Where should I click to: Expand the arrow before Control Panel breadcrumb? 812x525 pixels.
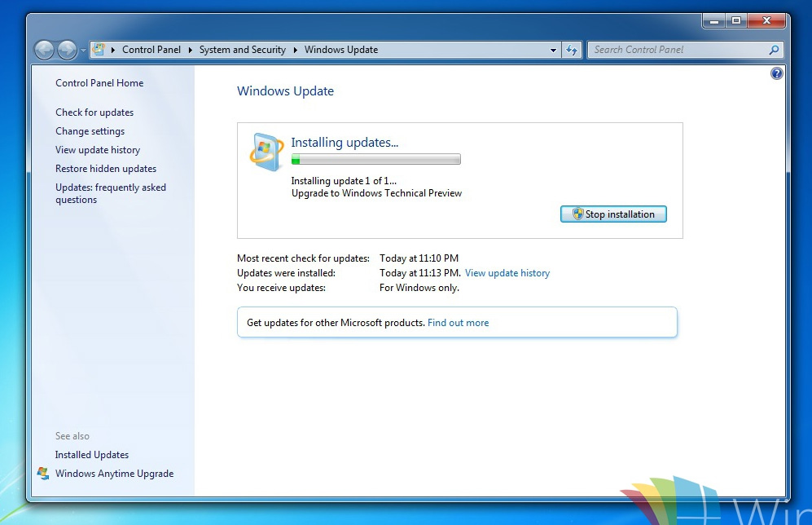[113, 50]
